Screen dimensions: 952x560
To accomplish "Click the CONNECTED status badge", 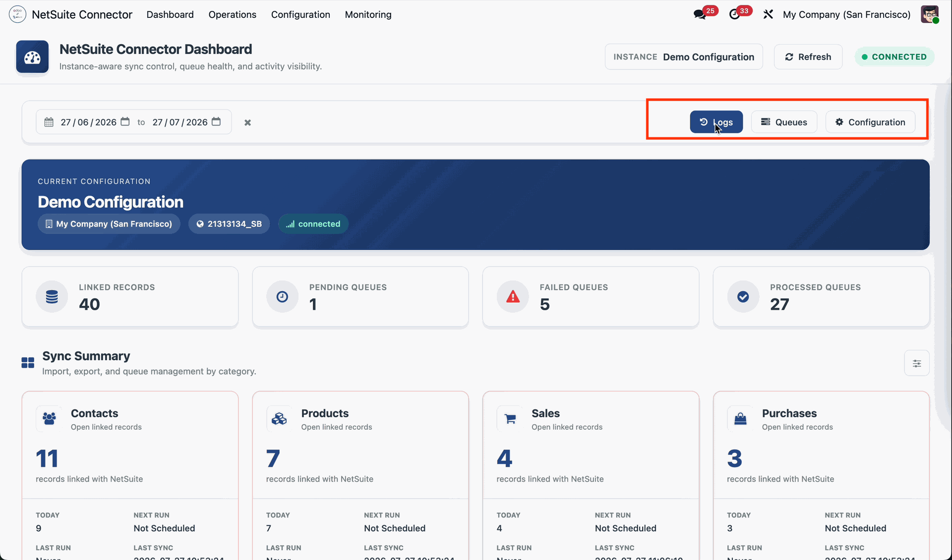I will 894,57.
